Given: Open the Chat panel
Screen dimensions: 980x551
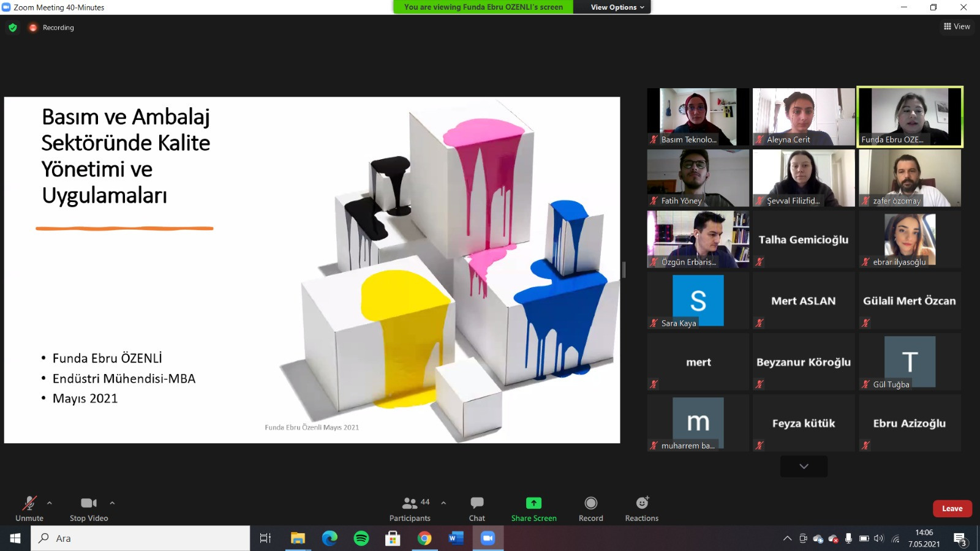Looking at the screenshot, I should [x=477, y=509].
